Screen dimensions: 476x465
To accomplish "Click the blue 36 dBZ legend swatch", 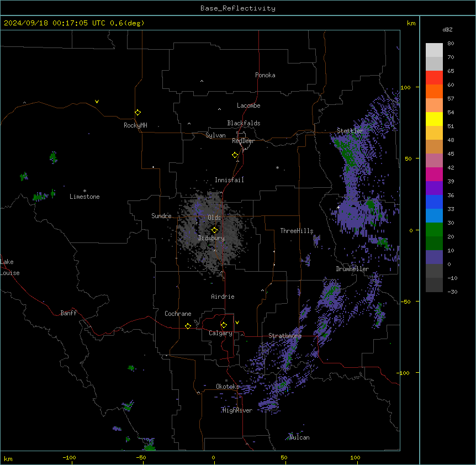I will click(x=434, y=202).
